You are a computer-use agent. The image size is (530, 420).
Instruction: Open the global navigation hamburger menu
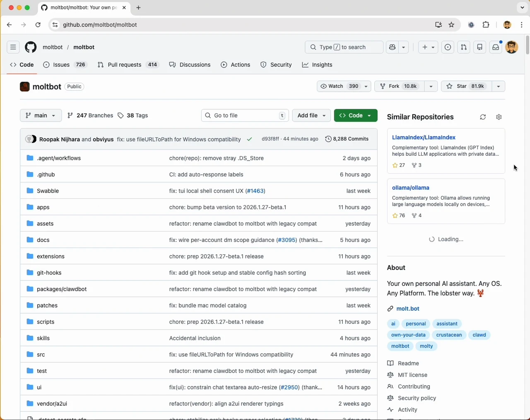(x=13, y=47)
